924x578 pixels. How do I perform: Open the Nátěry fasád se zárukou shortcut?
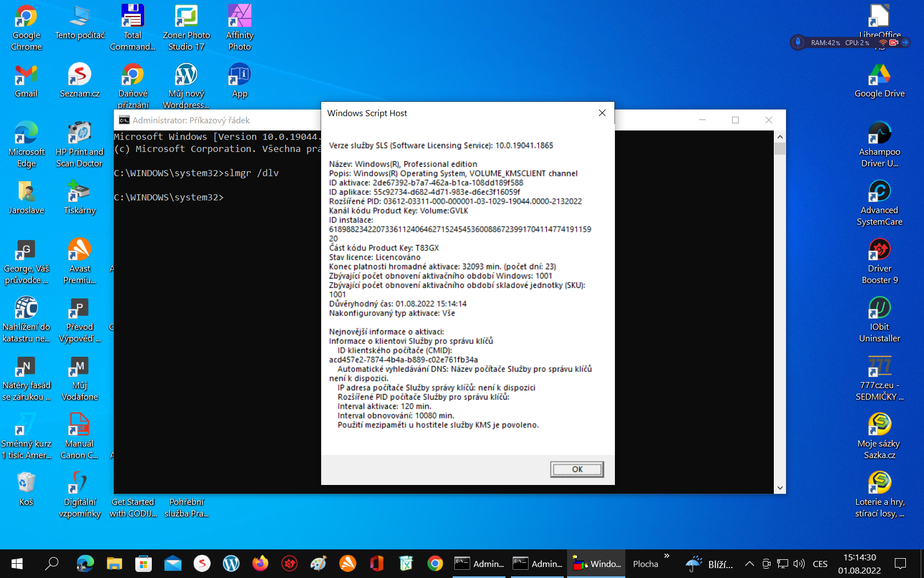click(26, 378)
